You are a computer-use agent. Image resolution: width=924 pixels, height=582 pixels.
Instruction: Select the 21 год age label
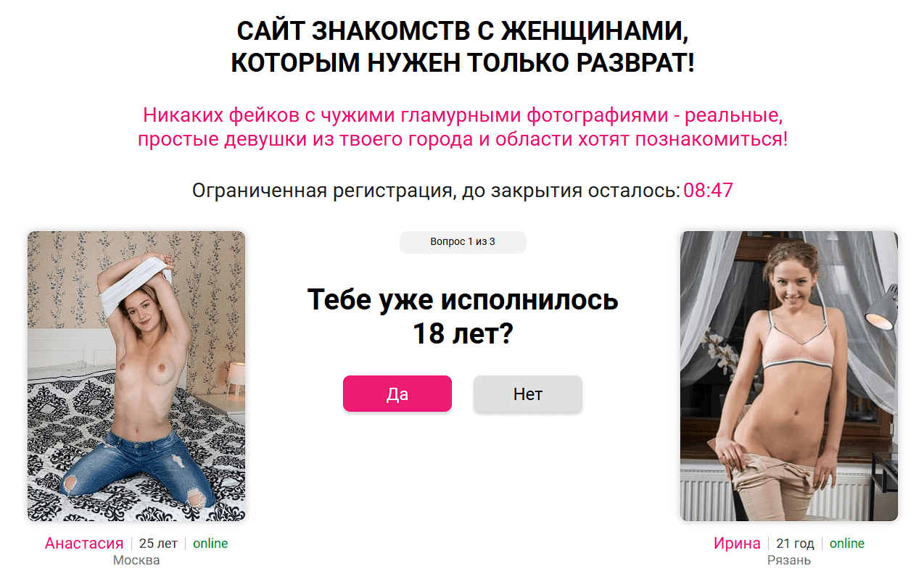coord(795,544)
